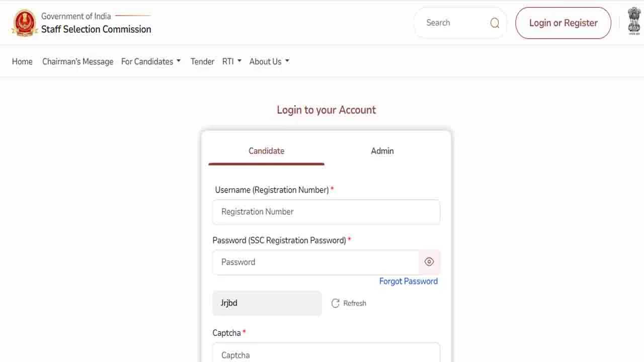Open the Chairman's Message page

tap(77, 61)
